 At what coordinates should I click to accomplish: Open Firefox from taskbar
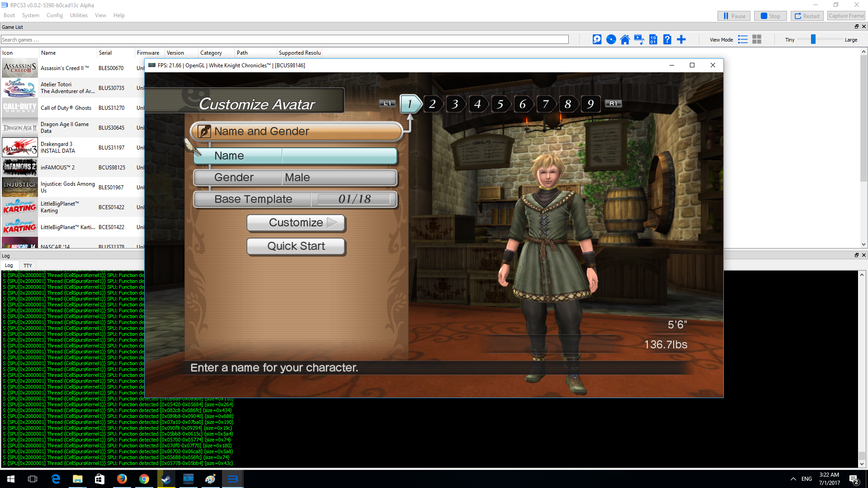(122, 479)
